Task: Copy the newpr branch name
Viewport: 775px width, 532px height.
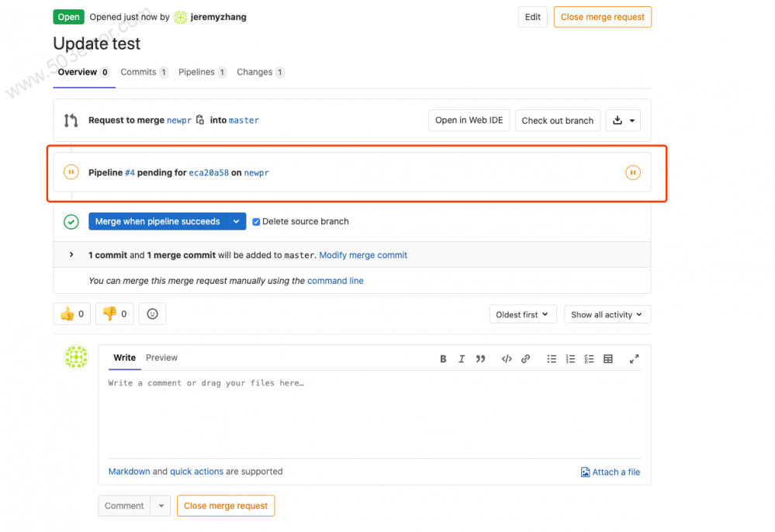Action: click(200, 120)
